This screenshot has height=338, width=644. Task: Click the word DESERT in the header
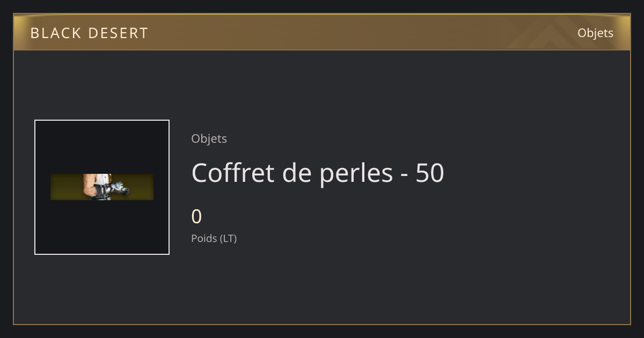[118, 33]
